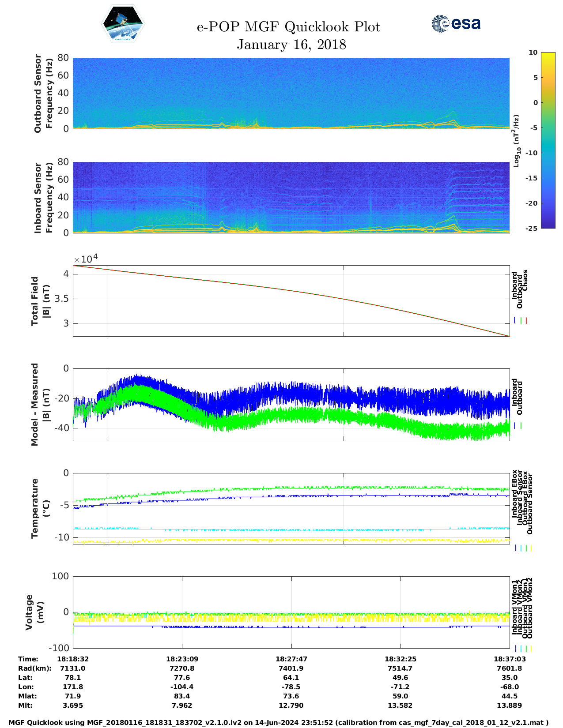Image resolution: width=563 pixels, height=728 pixels.
Task: Click green Outboard marker in Model-Measured legend
Action: (x=521, y=426)
